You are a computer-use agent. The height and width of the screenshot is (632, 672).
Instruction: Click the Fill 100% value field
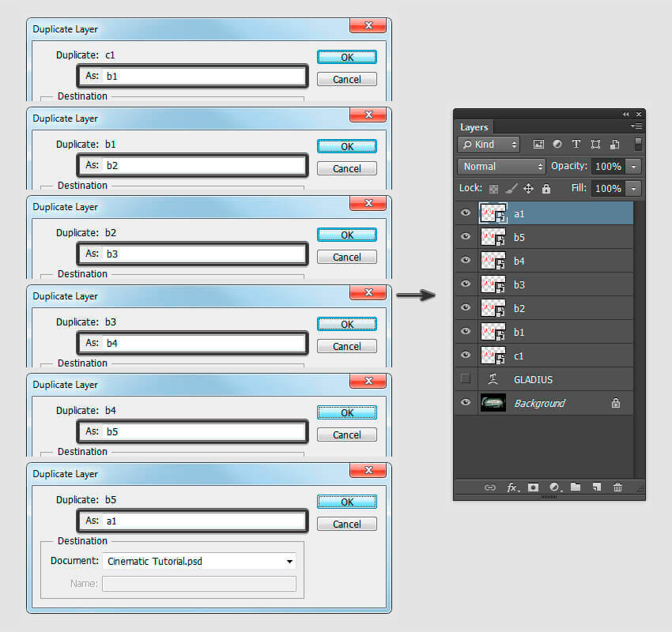(x=608, y=188)
